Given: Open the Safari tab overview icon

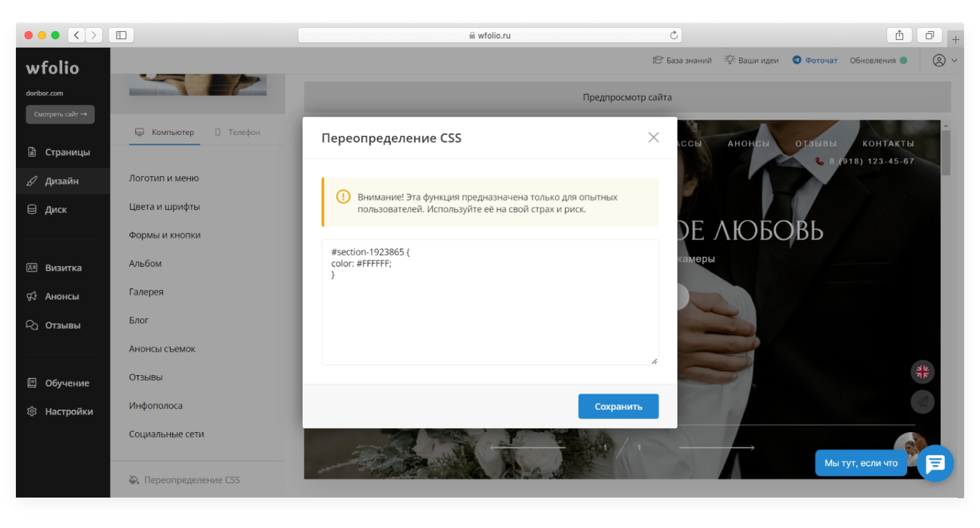Looking at the screenshot, I should coord(930,35).
